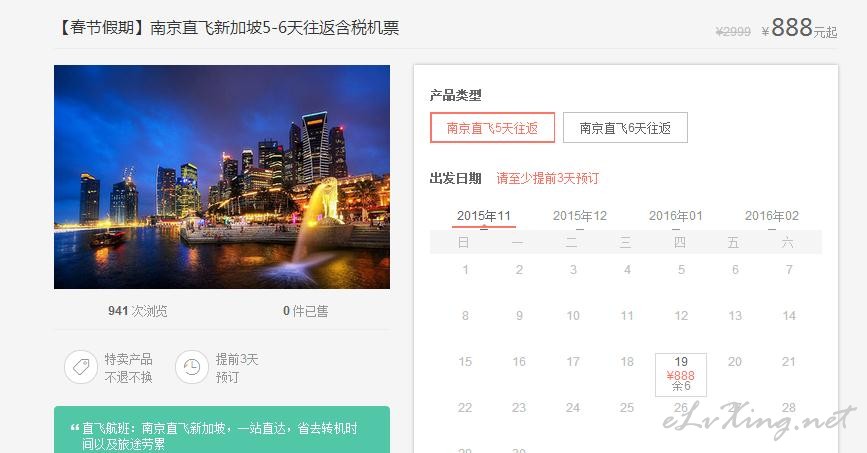Switch to the 2015年12 month tab

(x=579, y=216)
